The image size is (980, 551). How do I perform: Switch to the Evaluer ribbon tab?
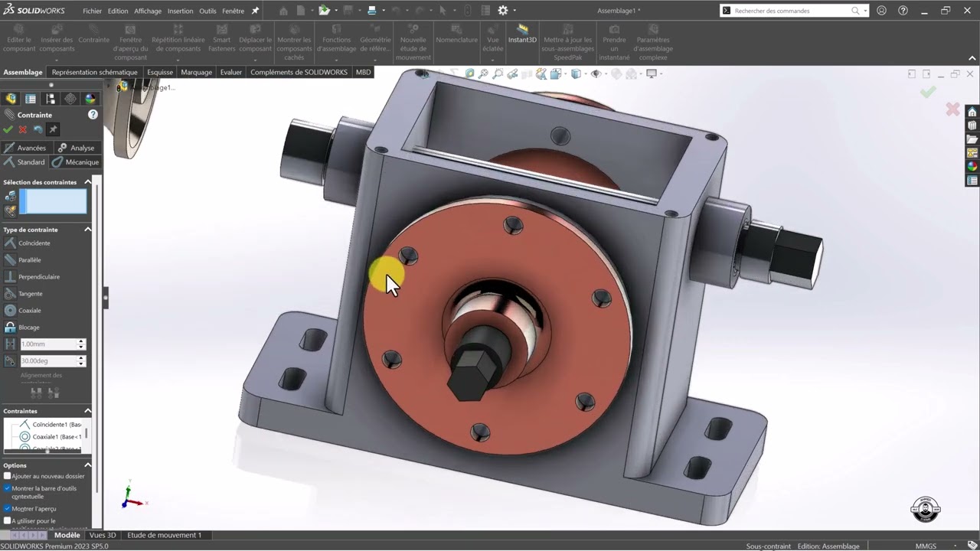point(231,72)
